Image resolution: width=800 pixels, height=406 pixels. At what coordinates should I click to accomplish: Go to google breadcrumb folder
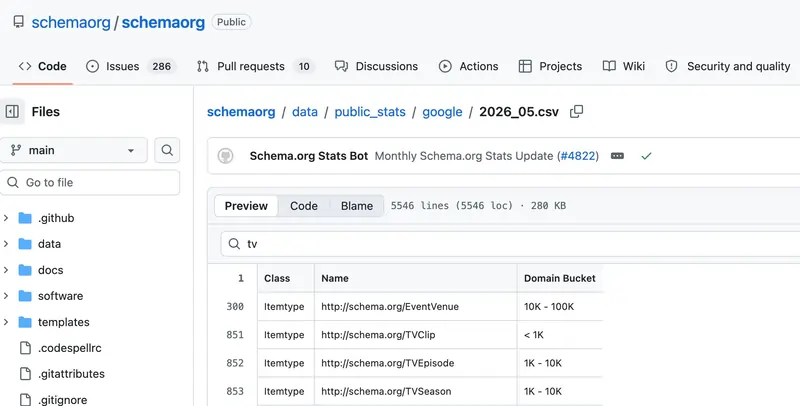tap(442, 112)
